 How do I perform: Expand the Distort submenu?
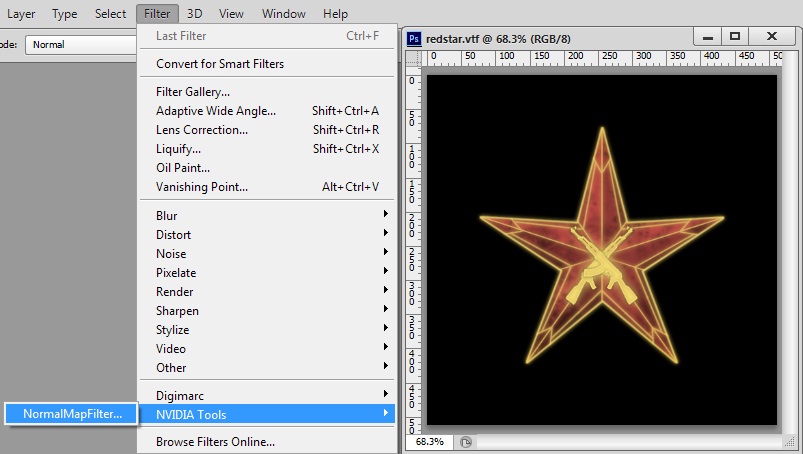pyautogui.click(x=267, y=234)
